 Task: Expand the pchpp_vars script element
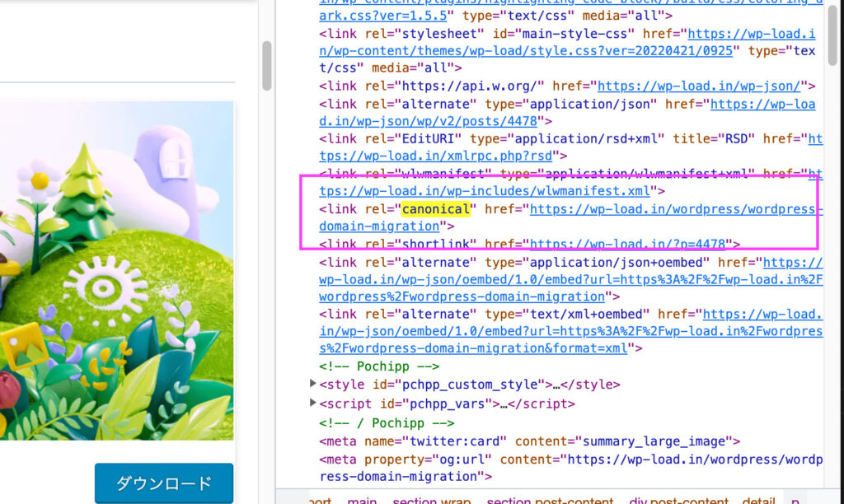[313, 404]
